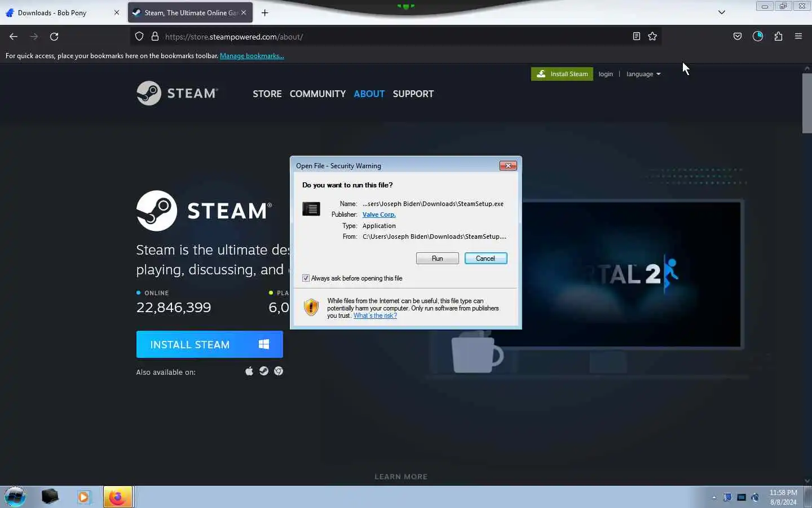The width and height of the screenshot is (812, 508).
Task: Open the media player taskbar icon
Action: click(x=84, y=497)
